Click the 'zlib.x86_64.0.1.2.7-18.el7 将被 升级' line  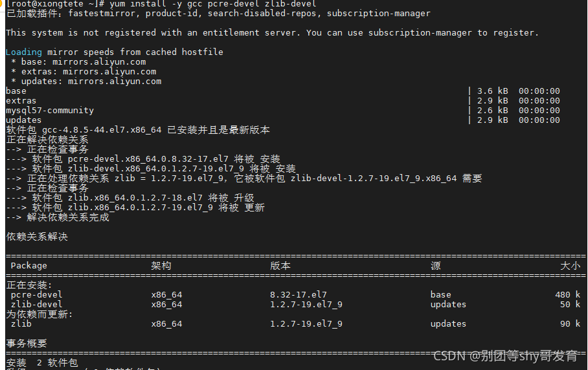tap(130, 198)
